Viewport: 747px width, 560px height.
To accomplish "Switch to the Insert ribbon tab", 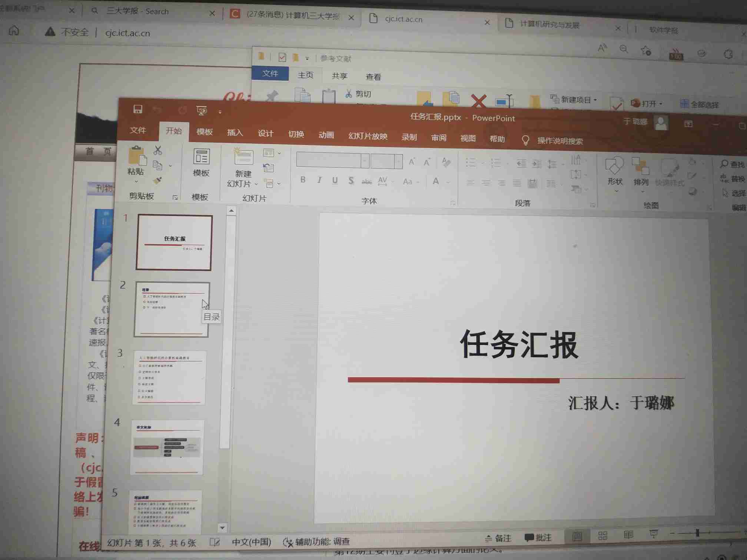I will click(x=235, y=132).
